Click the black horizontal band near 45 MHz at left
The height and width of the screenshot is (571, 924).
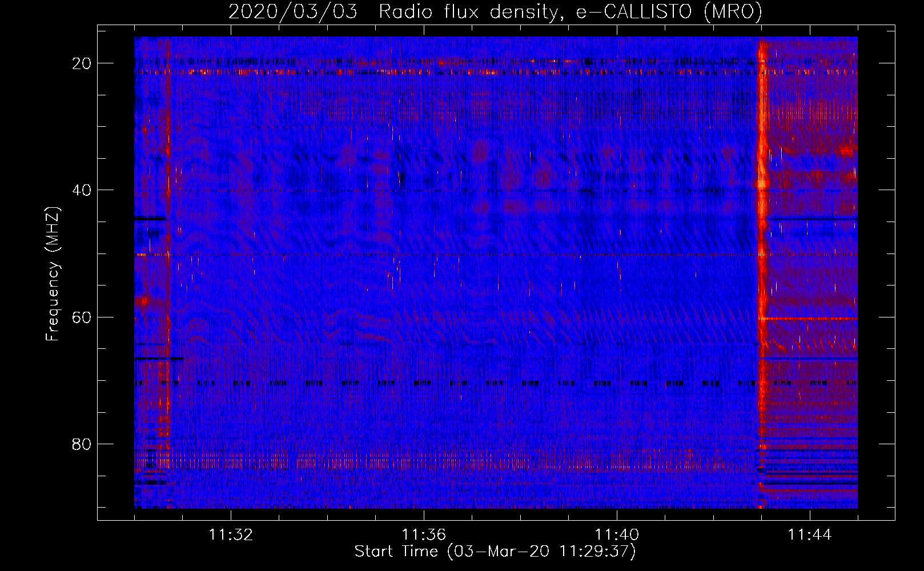coord(150,218)
